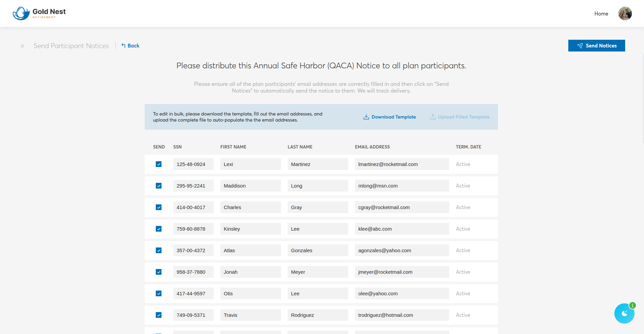Click Upload Filled Template
Viewport: 644px width, 334px height.
click(x=460, y=117)
